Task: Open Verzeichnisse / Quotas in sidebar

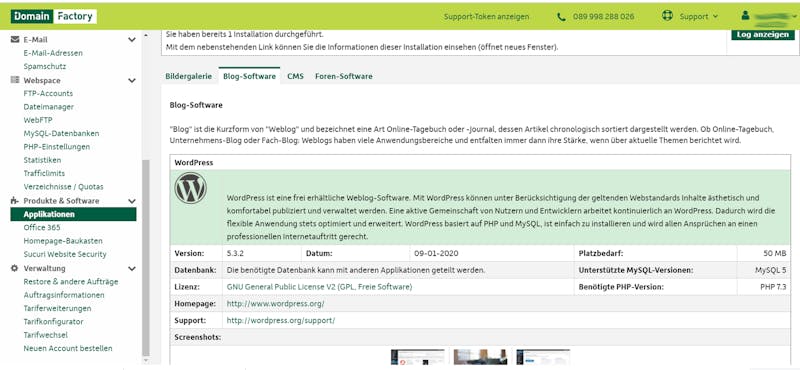Action: coord(63,187)
